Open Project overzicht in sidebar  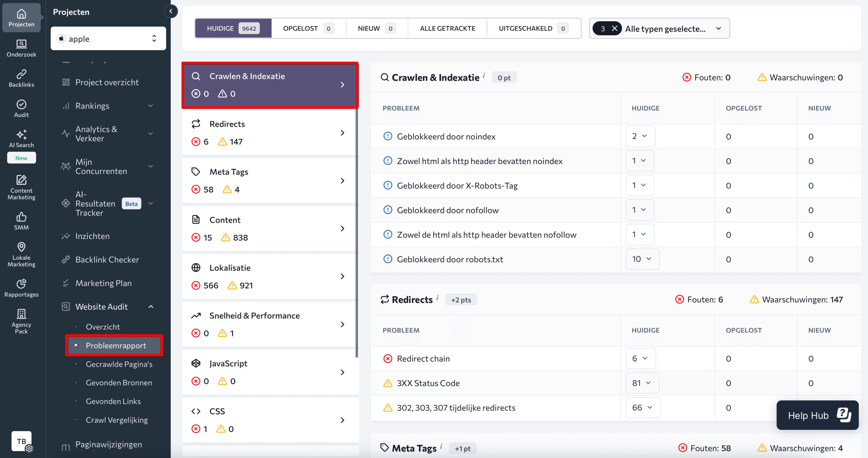pyautogui.click(x=107, y=82)
